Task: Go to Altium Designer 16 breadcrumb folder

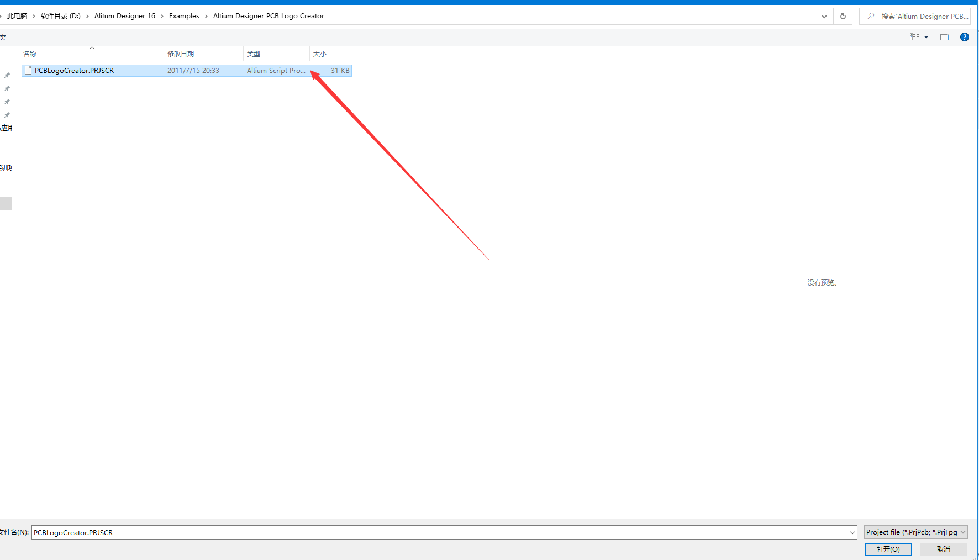Action: tap(124, 16)
